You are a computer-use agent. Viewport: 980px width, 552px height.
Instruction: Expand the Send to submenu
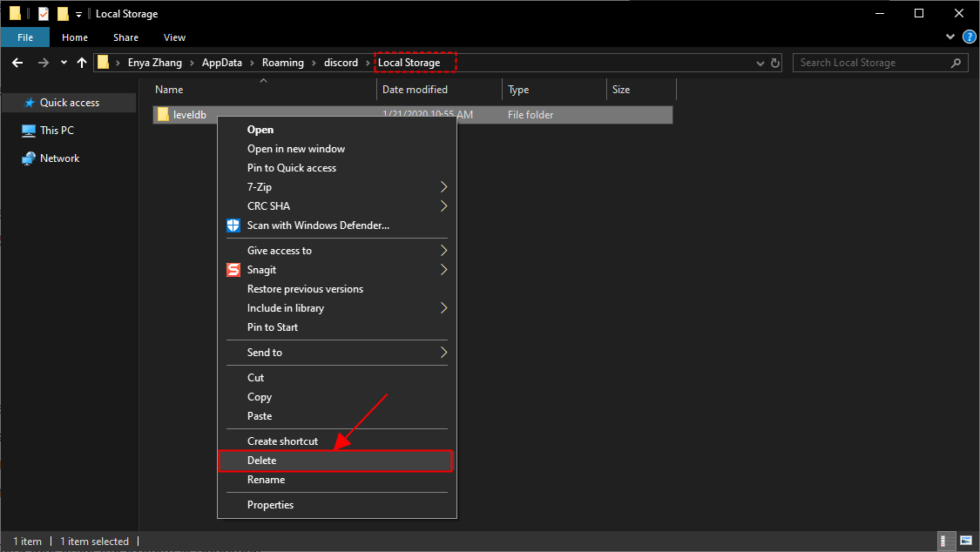443,353
